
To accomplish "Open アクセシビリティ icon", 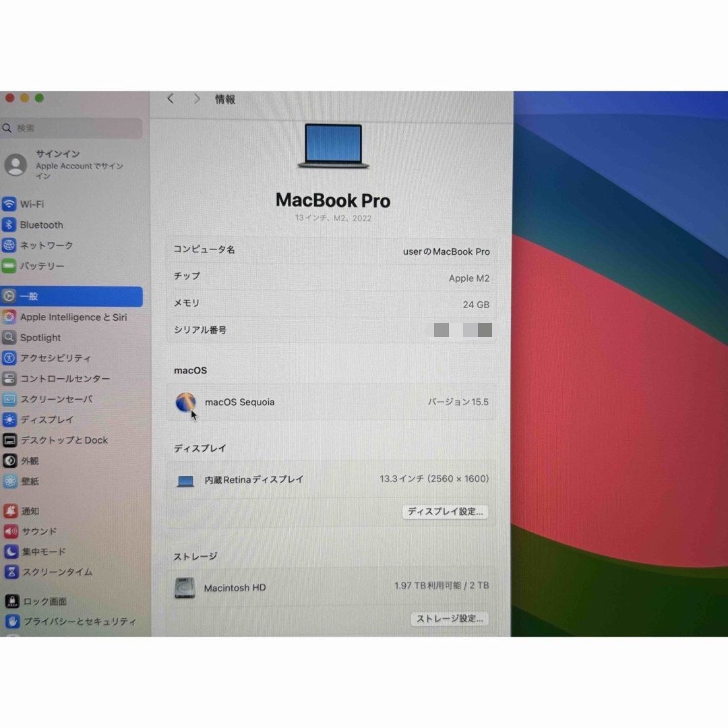I will pos(9,358).
